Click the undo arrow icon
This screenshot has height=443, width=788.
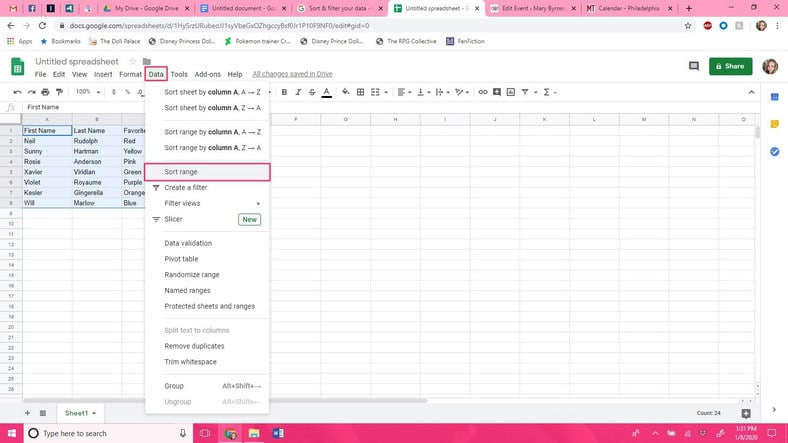click(17, 92)
